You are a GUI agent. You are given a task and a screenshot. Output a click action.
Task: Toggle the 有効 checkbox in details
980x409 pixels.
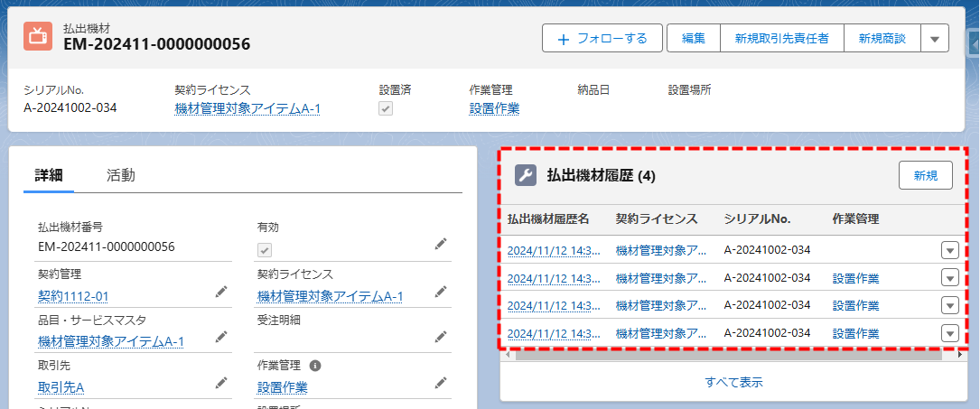pos(265,250)
